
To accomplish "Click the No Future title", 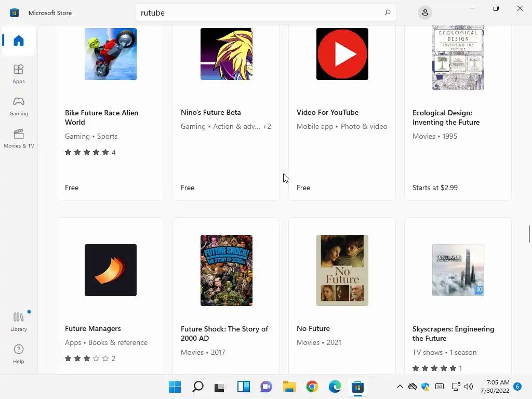I will 313,328.
